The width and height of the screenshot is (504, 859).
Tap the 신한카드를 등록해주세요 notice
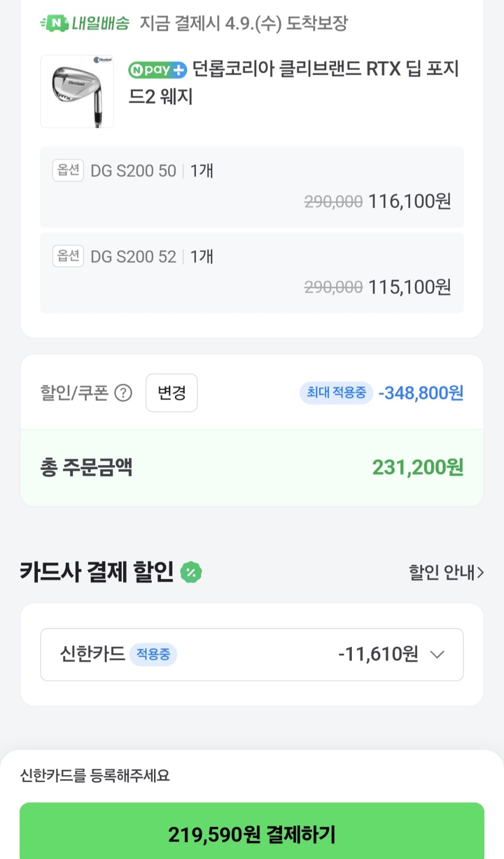pyautogui.click(x=95, y=776)
